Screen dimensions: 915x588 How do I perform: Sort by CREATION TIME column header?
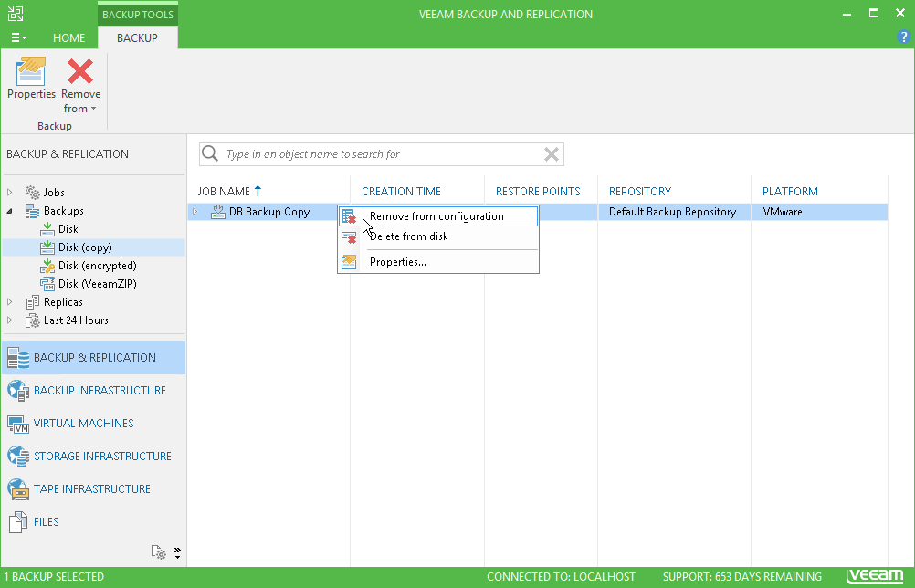pos(401,192)
